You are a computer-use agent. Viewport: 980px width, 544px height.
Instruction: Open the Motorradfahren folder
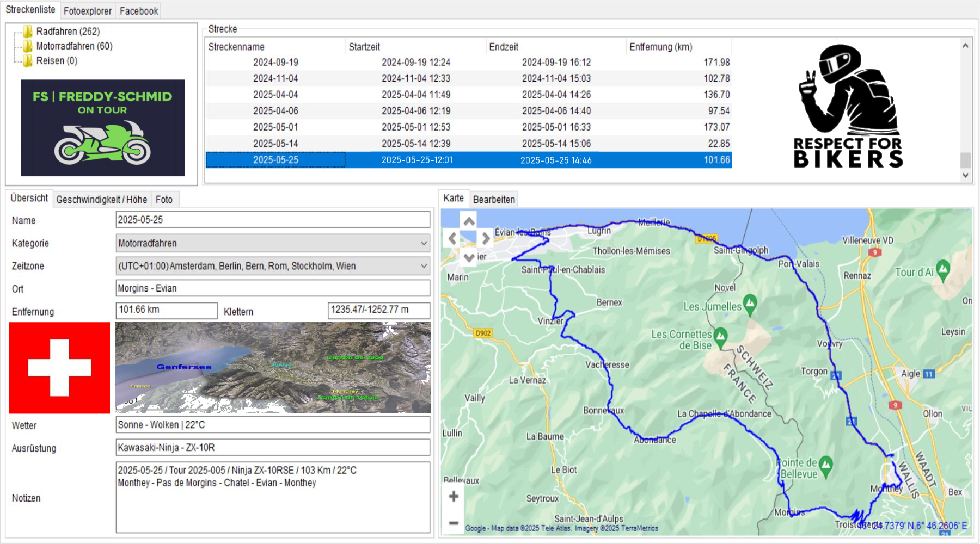pyautogui.click(x=73, y=46)
